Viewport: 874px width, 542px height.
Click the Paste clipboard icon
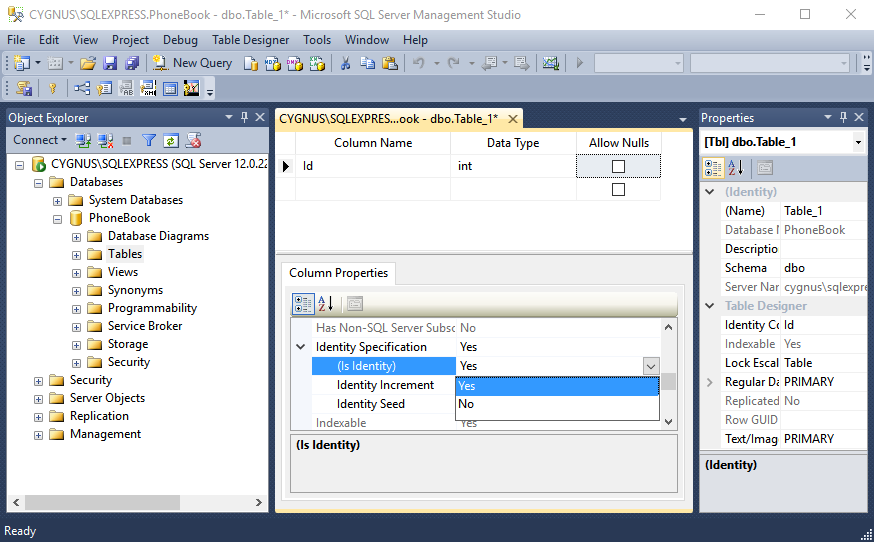click(x=390, y=63)
